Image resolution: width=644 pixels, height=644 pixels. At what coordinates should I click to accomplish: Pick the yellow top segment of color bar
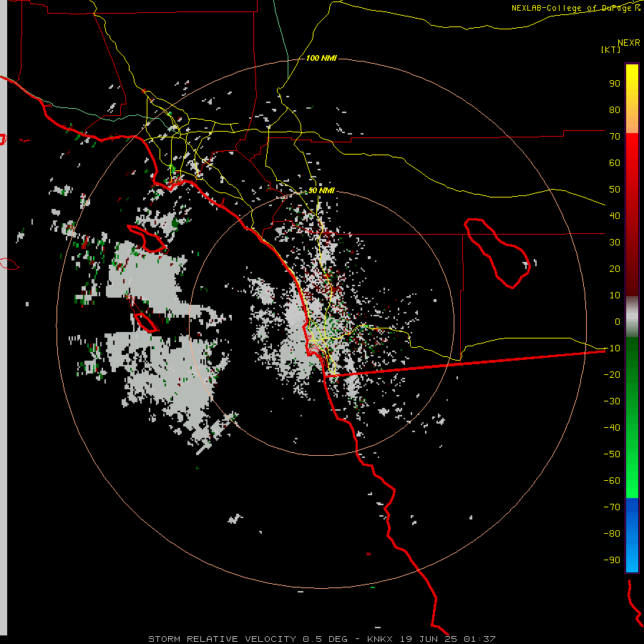(632, 99)
